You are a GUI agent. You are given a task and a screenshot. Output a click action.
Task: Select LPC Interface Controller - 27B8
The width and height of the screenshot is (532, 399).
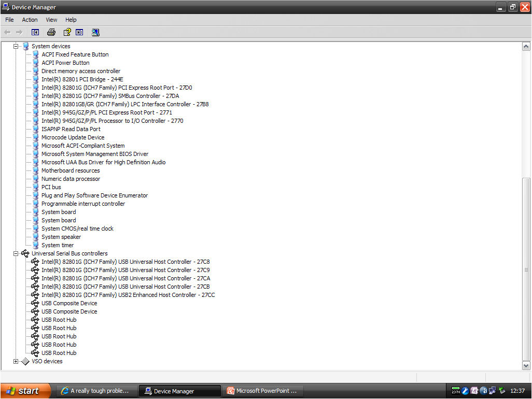point(125,104)
